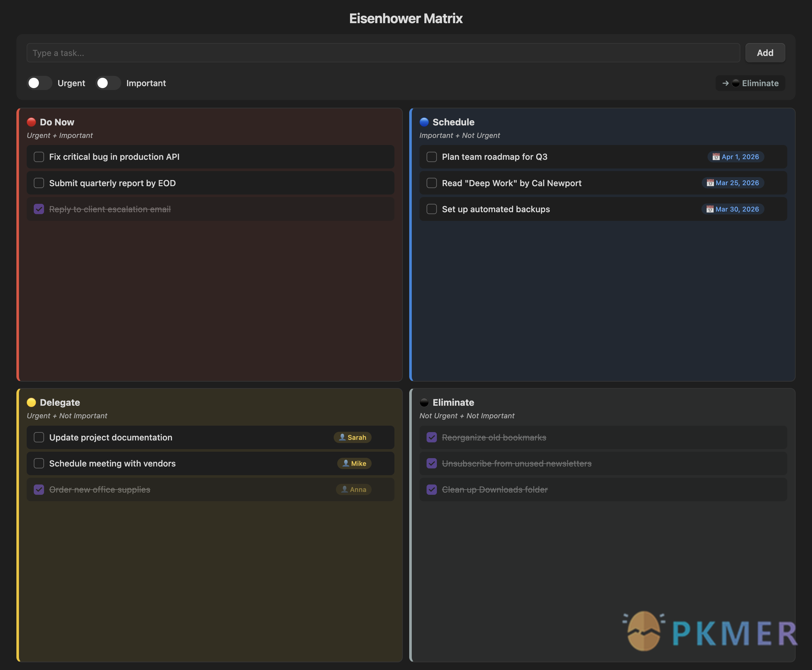Click 'Submit quarterly report by EOD' text

point(112,183)
